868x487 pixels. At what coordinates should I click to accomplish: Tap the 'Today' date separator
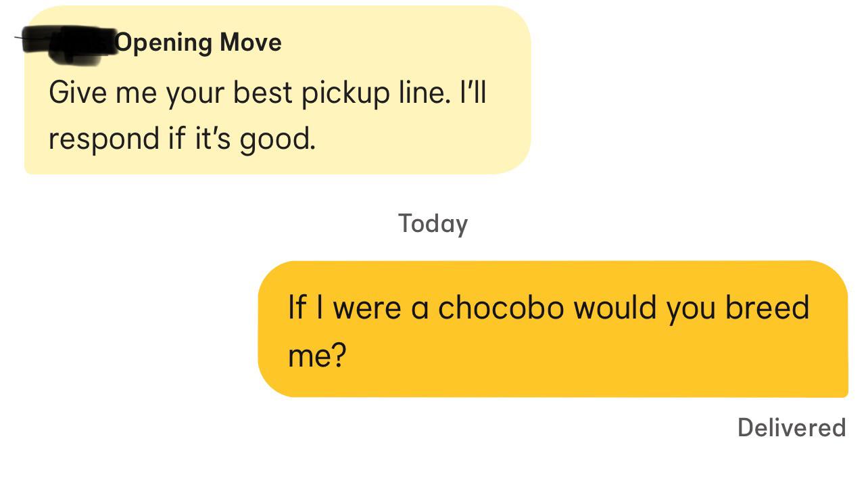pos(433,224)
